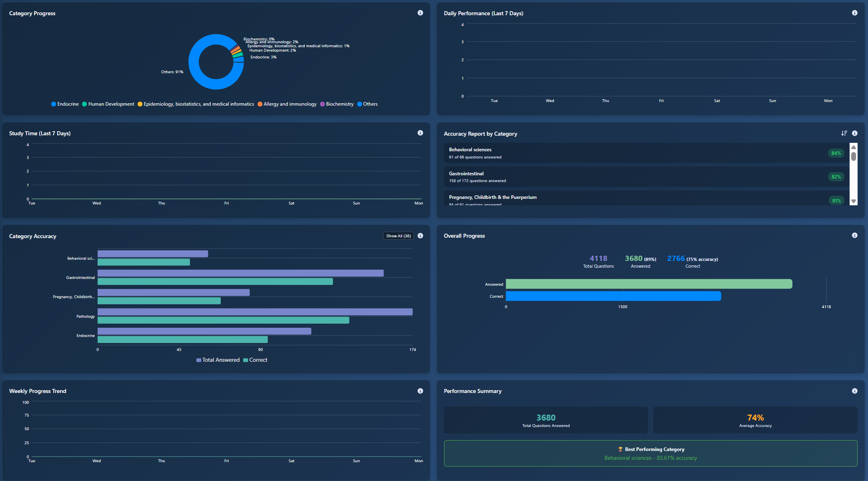This screenshot has width=868, height=481.
Task: Open the Overall Progress info tooltip
Action: [x=855, y=235]
